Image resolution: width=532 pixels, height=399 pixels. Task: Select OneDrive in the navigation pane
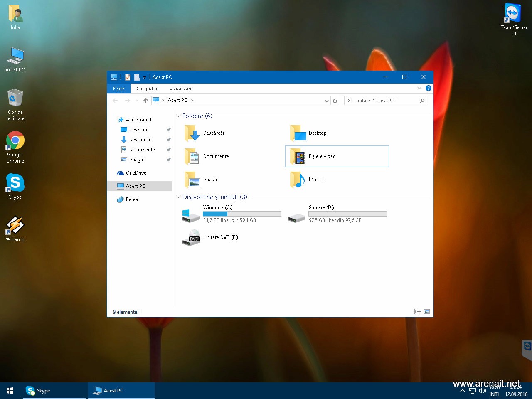136,173
